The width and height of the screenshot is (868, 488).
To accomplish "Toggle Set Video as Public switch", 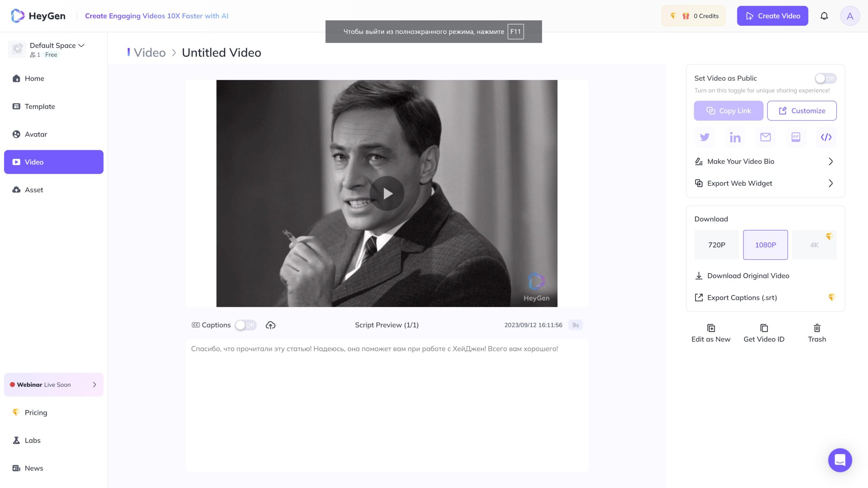I will click(x=825, y=78).
